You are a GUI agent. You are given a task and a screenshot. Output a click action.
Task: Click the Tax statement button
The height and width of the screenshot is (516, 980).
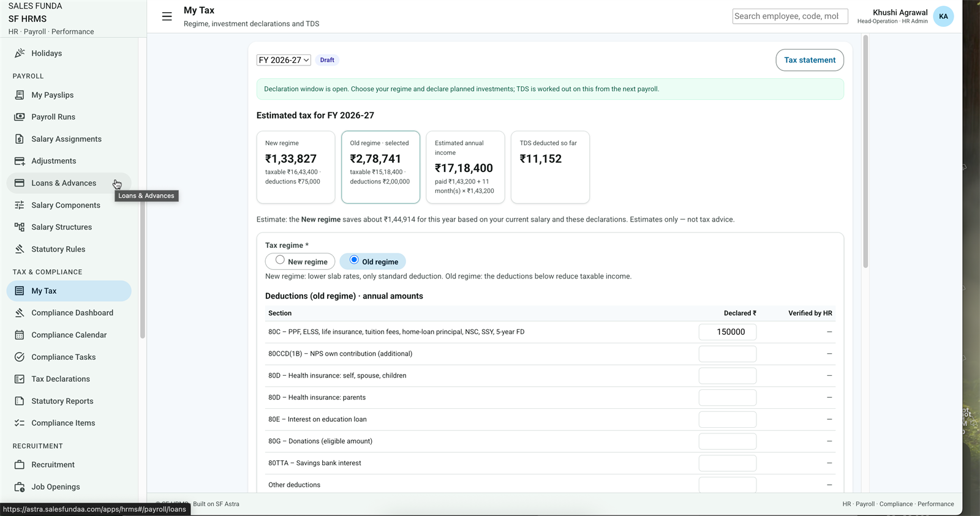(x=810, y=60)
